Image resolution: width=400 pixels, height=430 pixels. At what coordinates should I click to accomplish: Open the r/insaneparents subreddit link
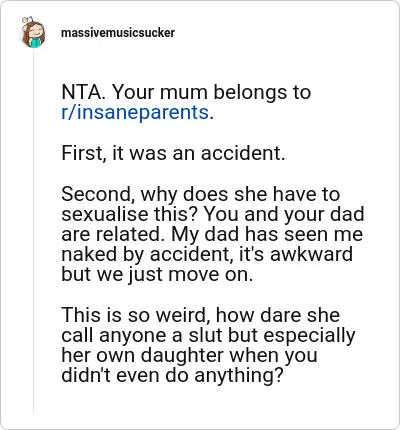point(135,112)
